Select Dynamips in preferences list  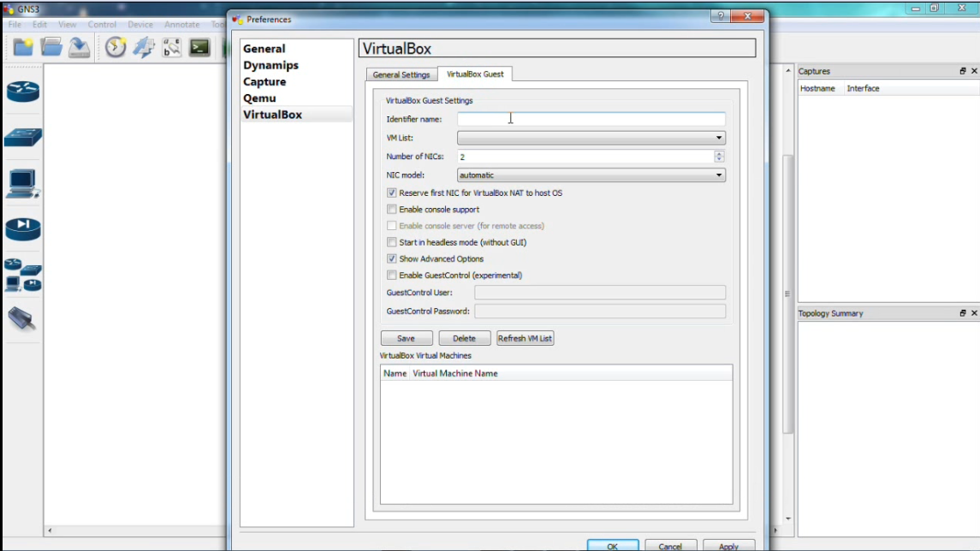click(x=296, y=65)
